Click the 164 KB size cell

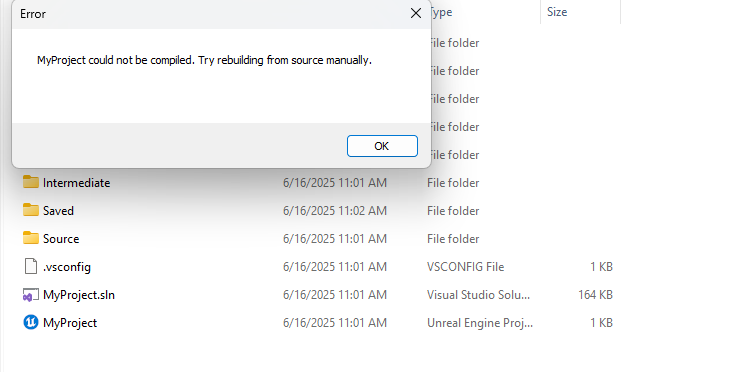point(595,295)
